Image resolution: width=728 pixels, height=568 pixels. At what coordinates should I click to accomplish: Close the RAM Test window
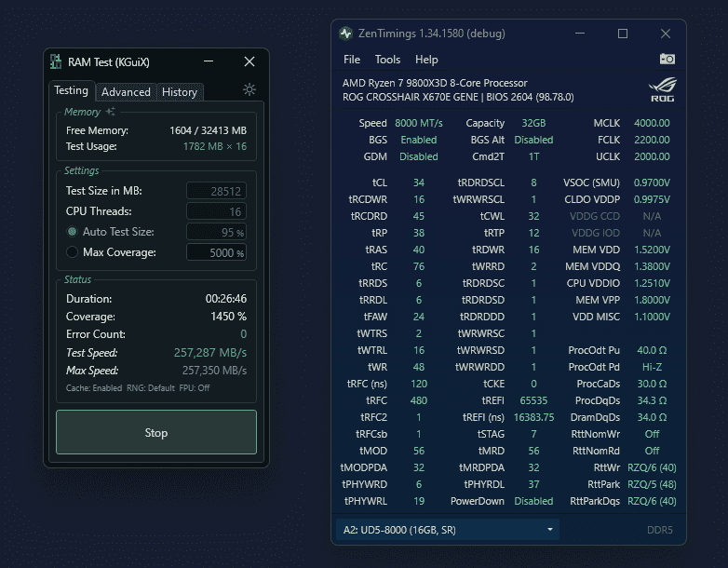tap(249, 61)
